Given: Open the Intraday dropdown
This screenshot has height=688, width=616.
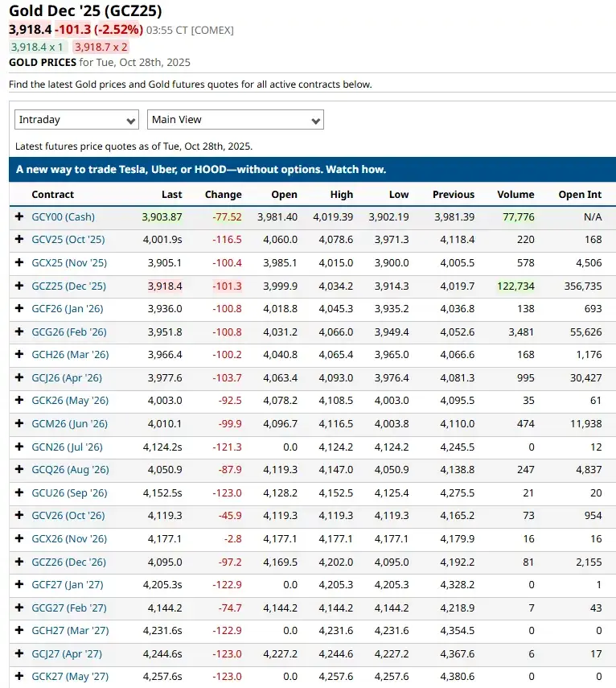Looking at the screenshot, I should coord(77,120).
